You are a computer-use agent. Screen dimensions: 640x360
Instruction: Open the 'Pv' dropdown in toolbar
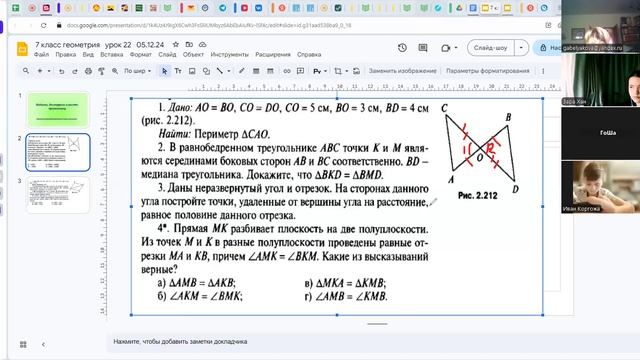point(320,71)
